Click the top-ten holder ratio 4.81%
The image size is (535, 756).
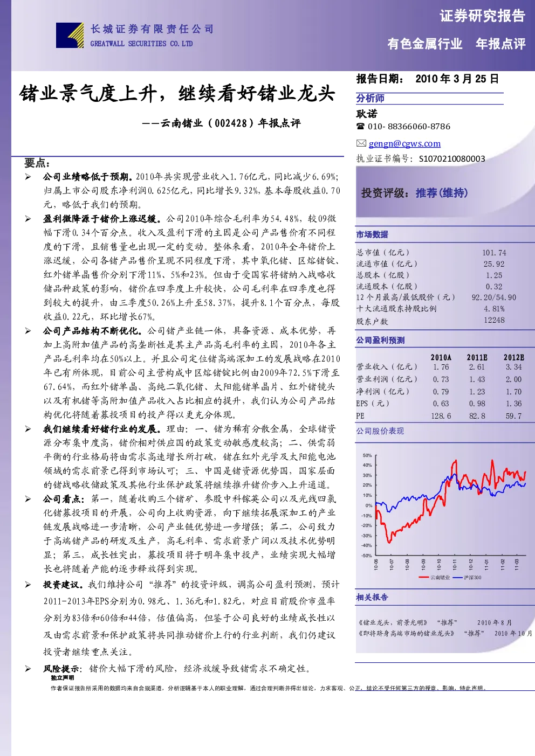click(494, 309)
